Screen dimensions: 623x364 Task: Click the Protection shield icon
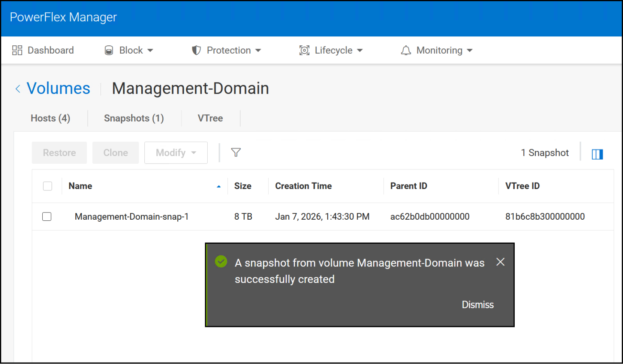pyautogui.click(x=196, y=50)
